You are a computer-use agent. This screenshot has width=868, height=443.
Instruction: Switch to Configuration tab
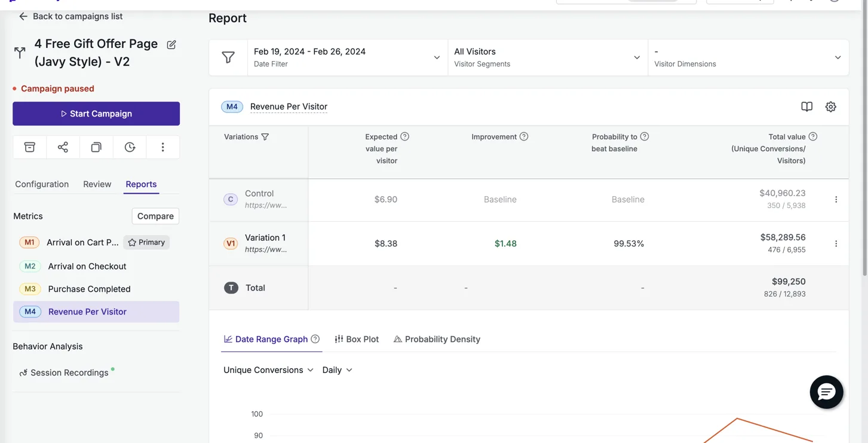pos(42,184)
